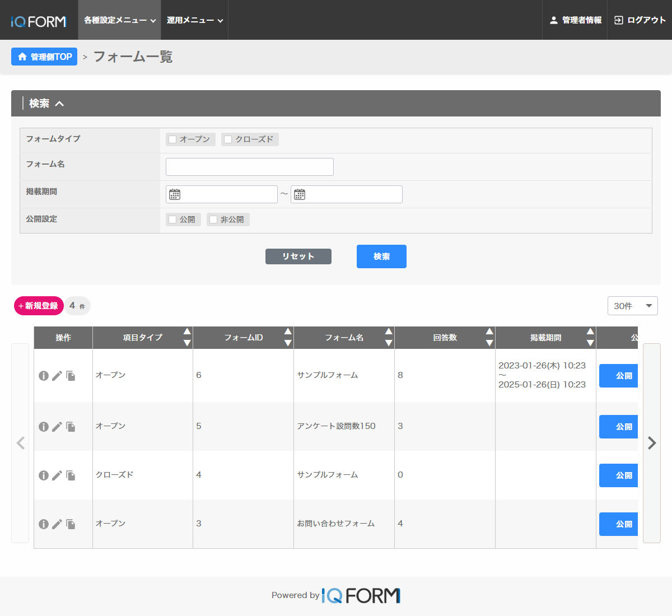This screenshot has width=672, height=616.
Task: Click the blue 検索 button
Action: tap(381, 256)
